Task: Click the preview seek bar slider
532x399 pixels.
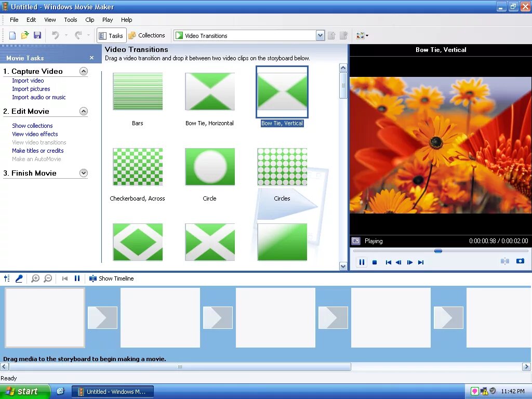Action: [438, 251]
